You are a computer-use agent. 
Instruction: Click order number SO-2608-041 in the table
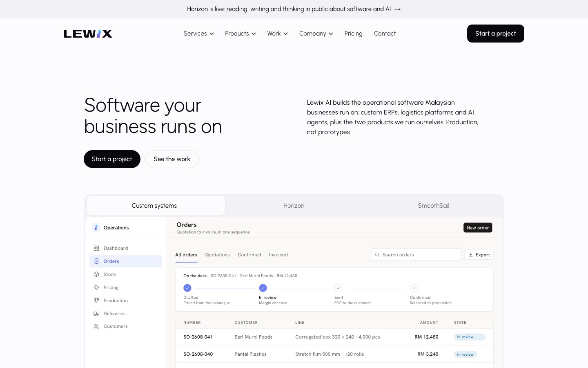tap(198, 337)
